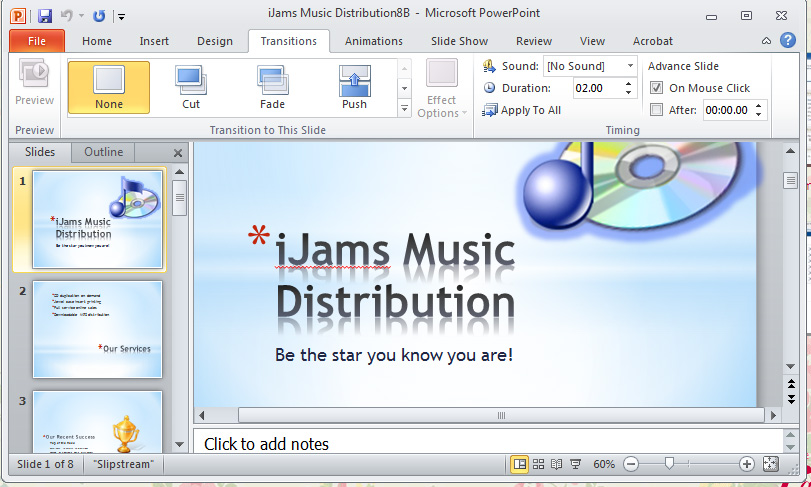Switch to the Design ribbon tab

click(x=215, y=41)
